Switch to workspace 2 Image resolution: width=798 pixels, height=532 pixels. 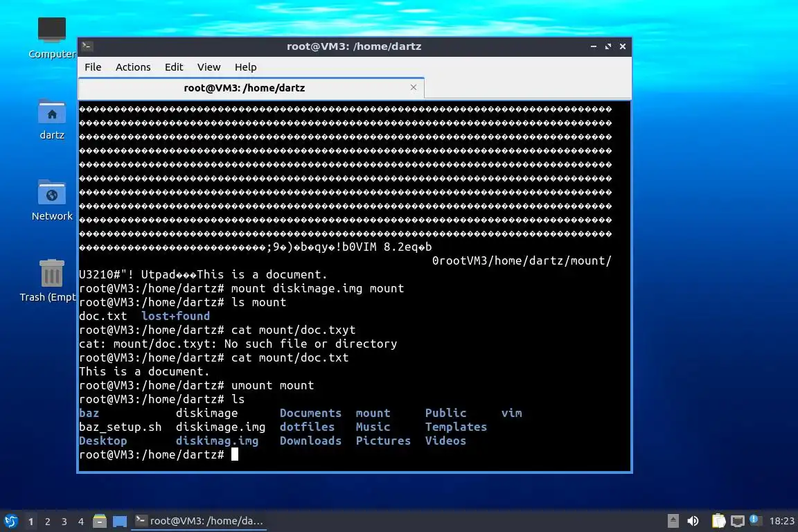point(47,522)
